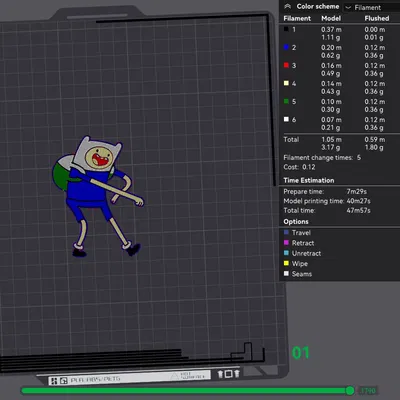Viewport: 400px width, 400px height.
Task: Click the Filament column header
Action: tap(297, 18)
